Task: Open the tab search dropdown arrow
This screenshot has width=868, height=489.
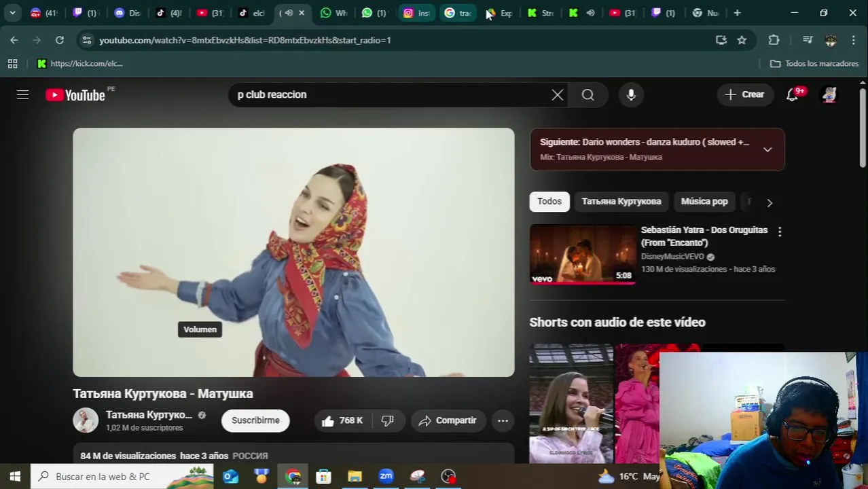Action: click(x=12, y=13)
